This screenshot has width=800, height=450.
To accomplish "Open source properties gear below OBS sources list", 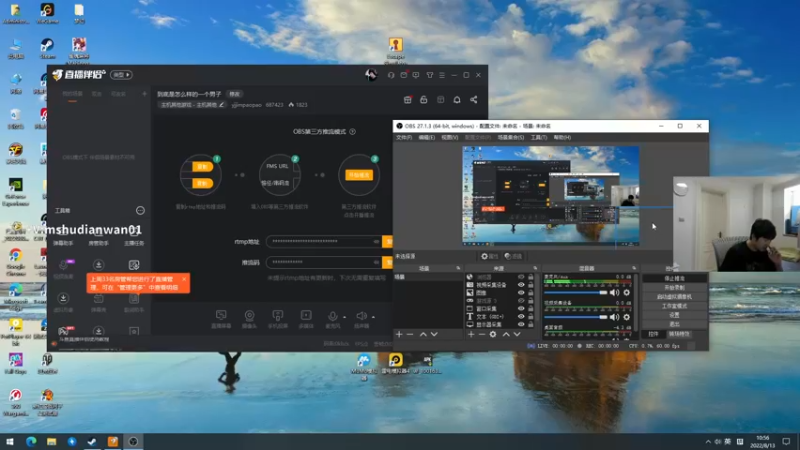I will point(493,334).
